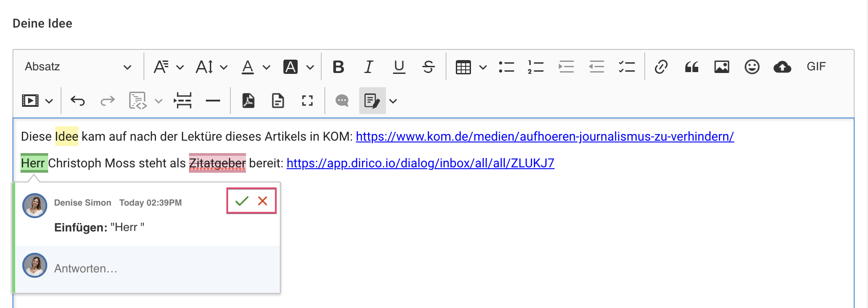
Task: Open the app.dirico.io inbox link
Action: point(420,163)
